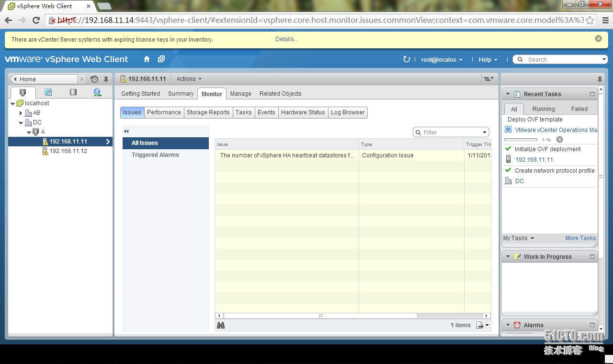Viewport: 613px width, 364px height.
Task: Collapse the issues side list double-arrow
Action: [126, 131]
